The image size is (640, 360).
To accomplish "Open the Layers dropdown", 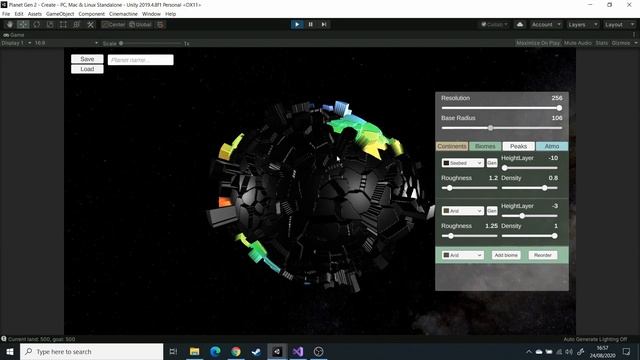I will pos(582,24).
